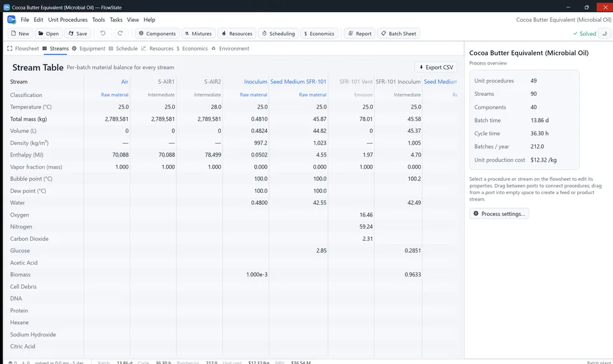Image resolution: width=613 pixels, height=364 pixels.
Task: Click the Open folder button
Action: 49,34
